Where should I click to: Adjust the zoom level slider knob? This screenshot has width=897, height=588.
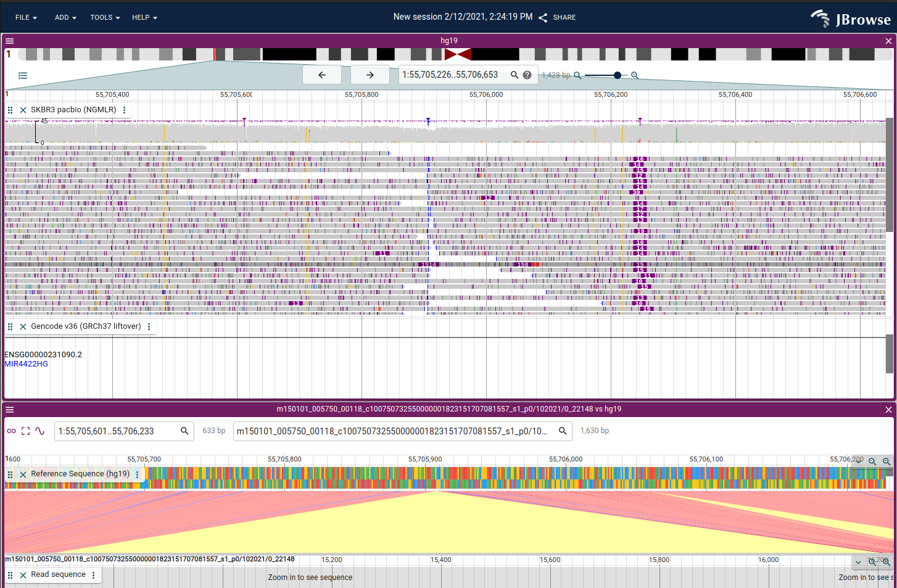(618, 75)
